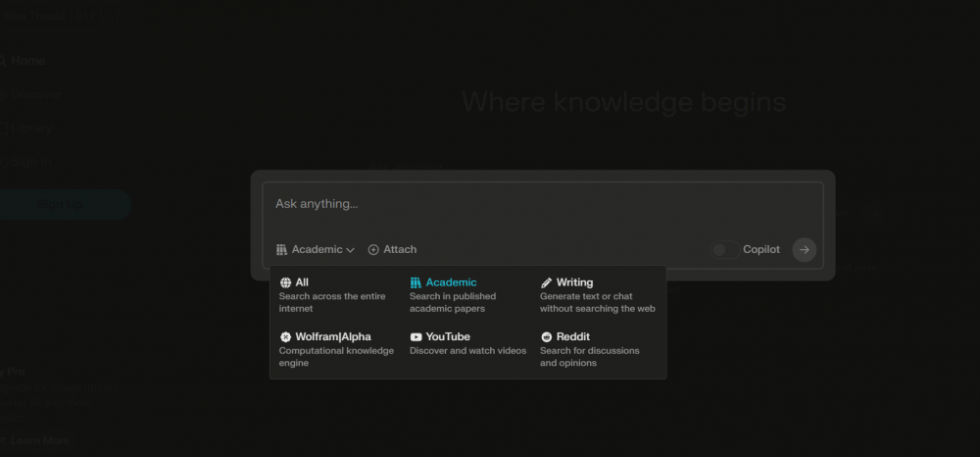
Task: Pick the YouTube icon focus option
Action: point(416,336)
